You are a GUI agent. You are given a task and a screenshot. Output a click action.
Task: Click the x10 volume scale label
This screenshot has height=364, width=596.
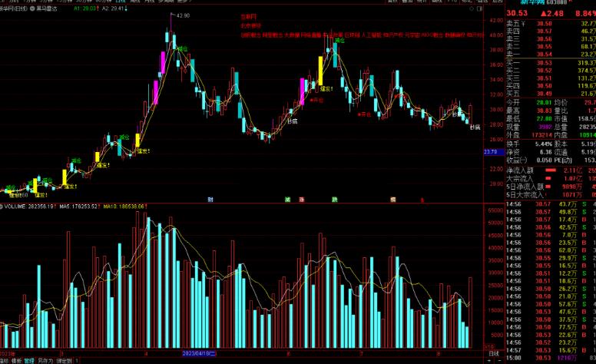[490, 347]
